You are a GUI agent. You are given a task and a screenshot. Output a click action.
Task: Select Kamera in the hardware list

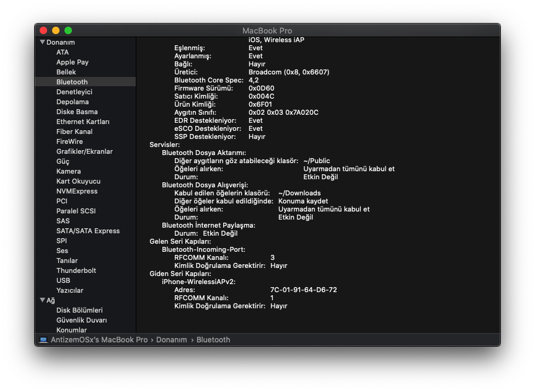pyautogui.click(x=68, y=171)
